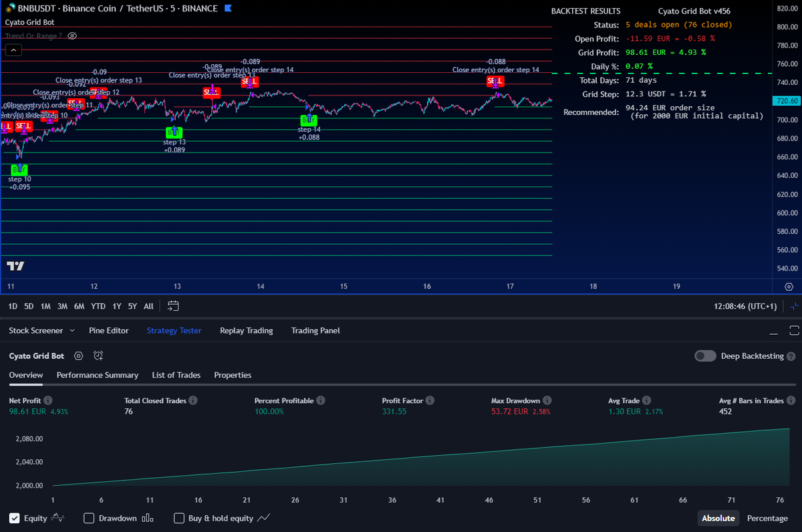Screen dimensions: 802x532
Task: Open the Stock Screener tab
Action: [35, 330]
